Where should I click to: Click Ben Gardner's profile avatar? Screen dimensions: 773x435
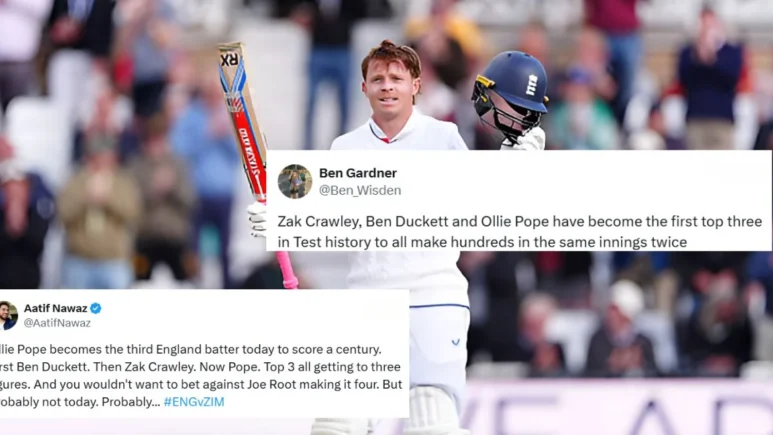pos(295,181)
